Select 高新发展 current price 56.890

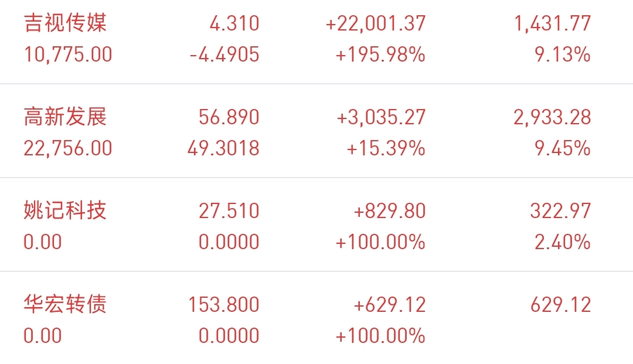(229, 117)
